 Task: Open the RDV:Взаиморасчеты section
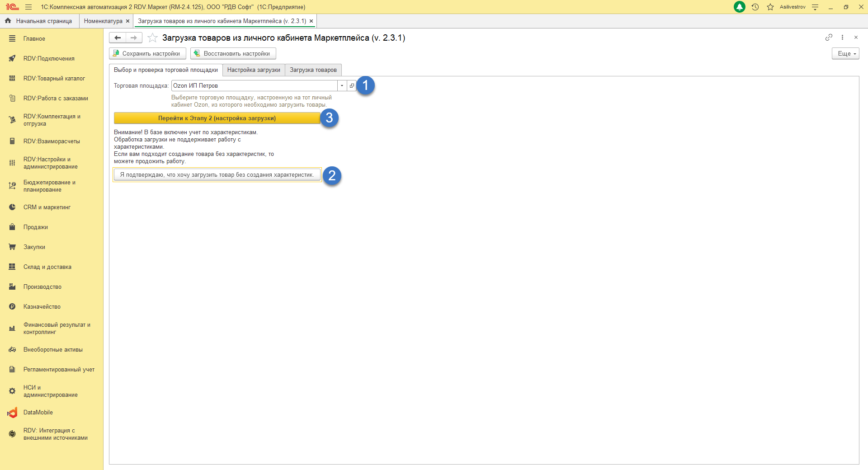pos(52,141)
